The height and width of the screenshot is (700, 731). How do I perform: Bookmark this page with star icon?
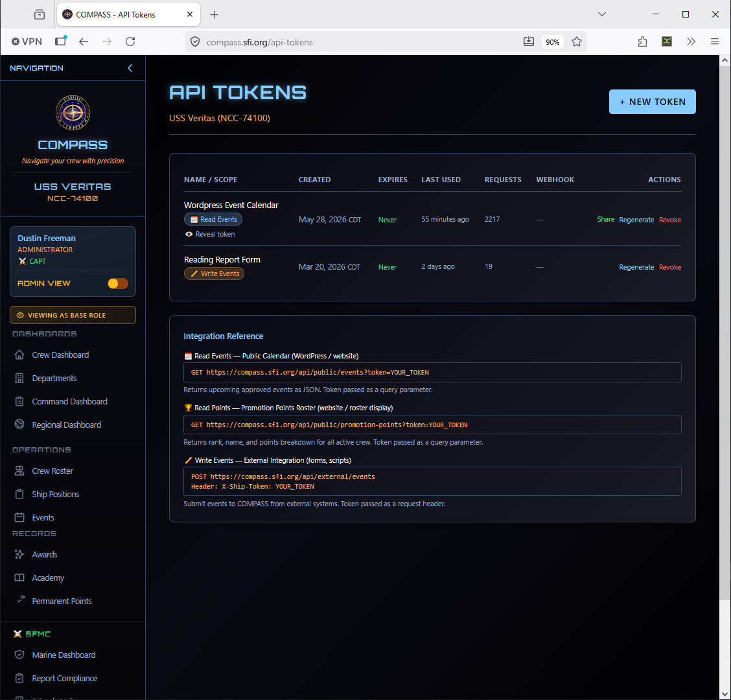pyautogui.click(x=577, y=42)
